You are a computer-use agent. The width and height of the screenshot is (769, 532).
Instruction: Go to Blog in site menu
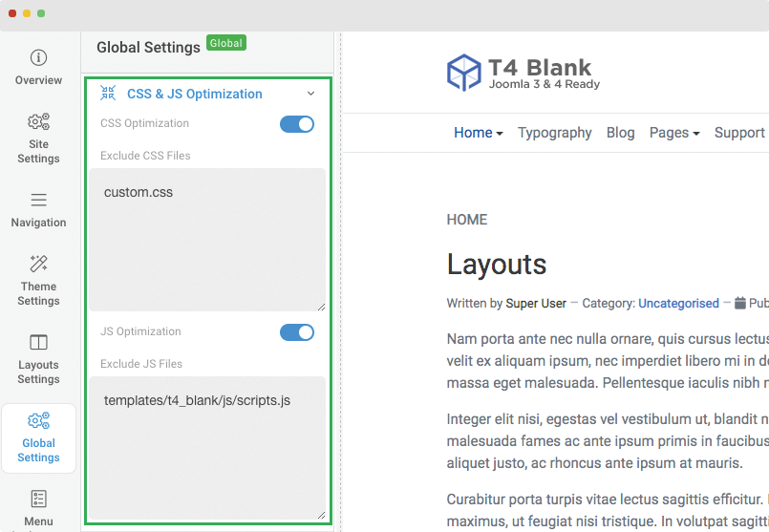coord(620,133)
